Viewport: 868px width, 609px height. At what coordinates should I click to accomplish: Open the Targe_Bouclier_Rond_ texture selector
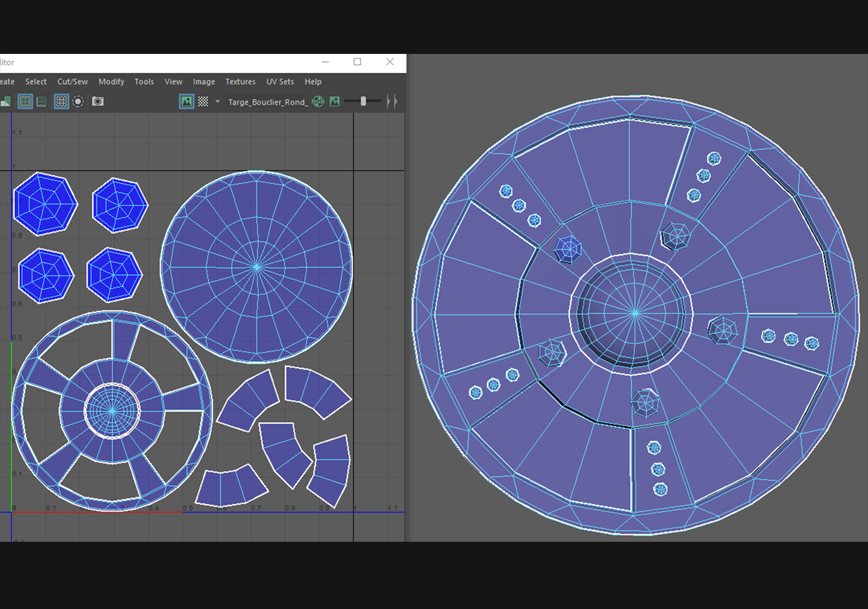click(267, 102)
